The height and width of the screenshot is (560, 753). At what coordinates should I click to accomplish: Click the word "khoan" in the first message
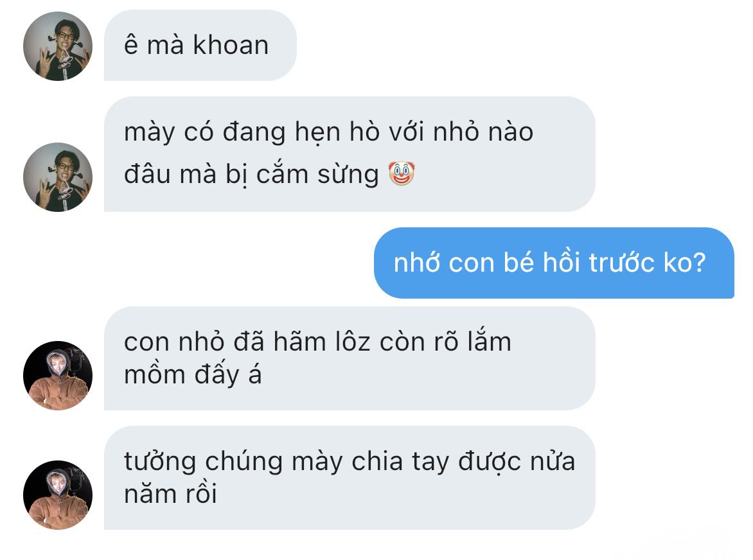(231, 46)
